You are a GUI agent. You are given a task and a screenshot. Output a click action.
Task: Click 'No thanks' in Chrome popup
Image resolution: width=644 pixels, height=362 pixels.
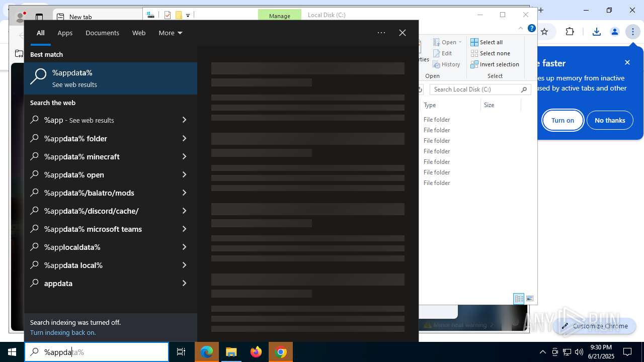(610, 120)
